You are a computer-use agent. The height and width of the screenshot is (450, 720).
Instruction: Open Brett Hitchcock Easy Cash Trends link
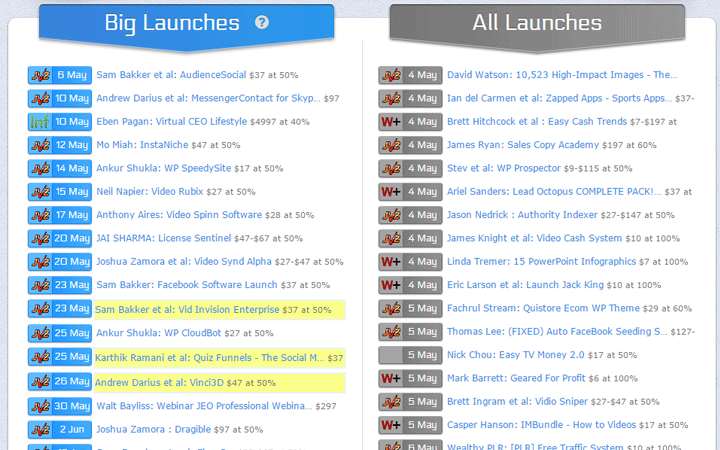click(x=537, y=122)
